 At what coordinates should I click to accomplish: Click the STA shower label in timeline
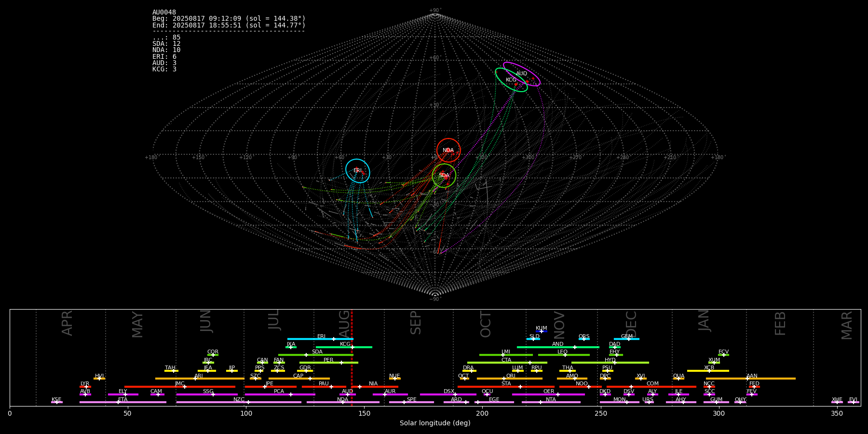(506, 384)
